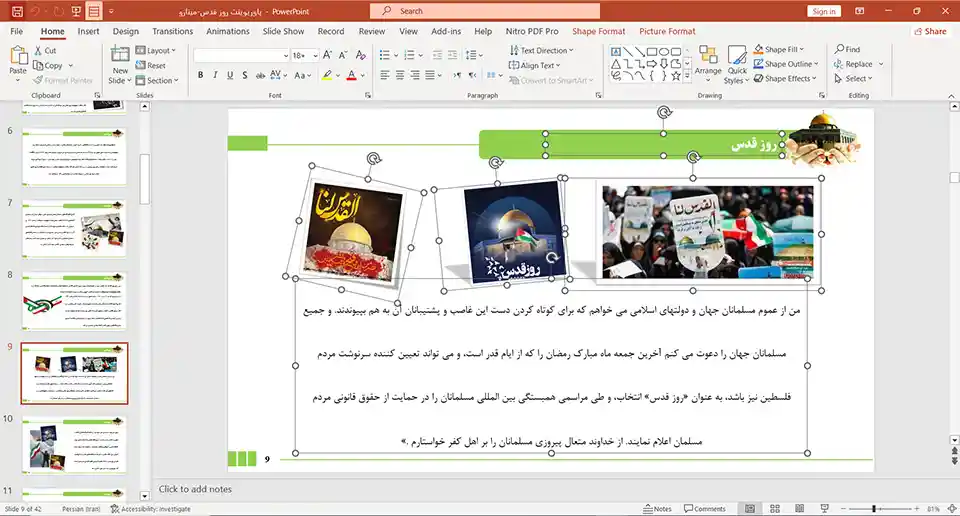The image size is (960, 516).
Task: Switch to Slide Sorter view in status bar
Action: (x=774, y=509)
